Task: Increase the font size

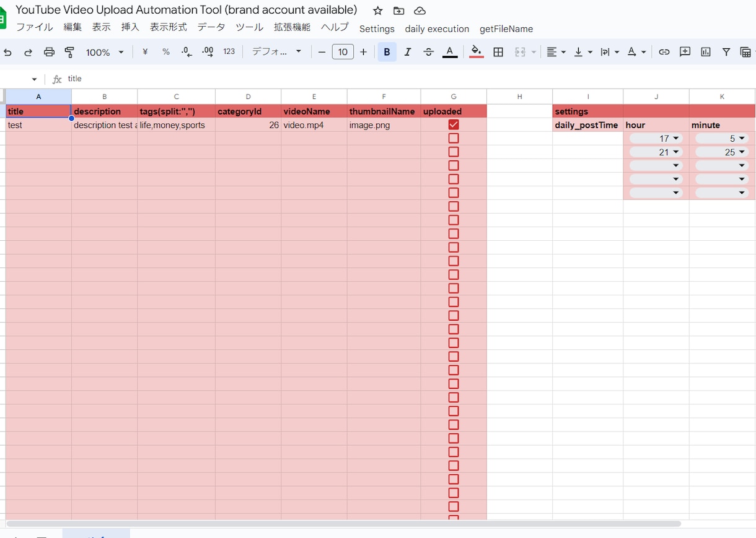Action: pyautogui.click(x=364, y=52)
